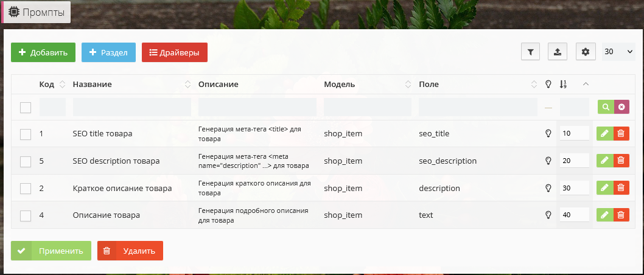The width and height of the screenshot is (644, 275).
Task: Click the text Генерация краткого описания для товара
Action: [254, 188]
